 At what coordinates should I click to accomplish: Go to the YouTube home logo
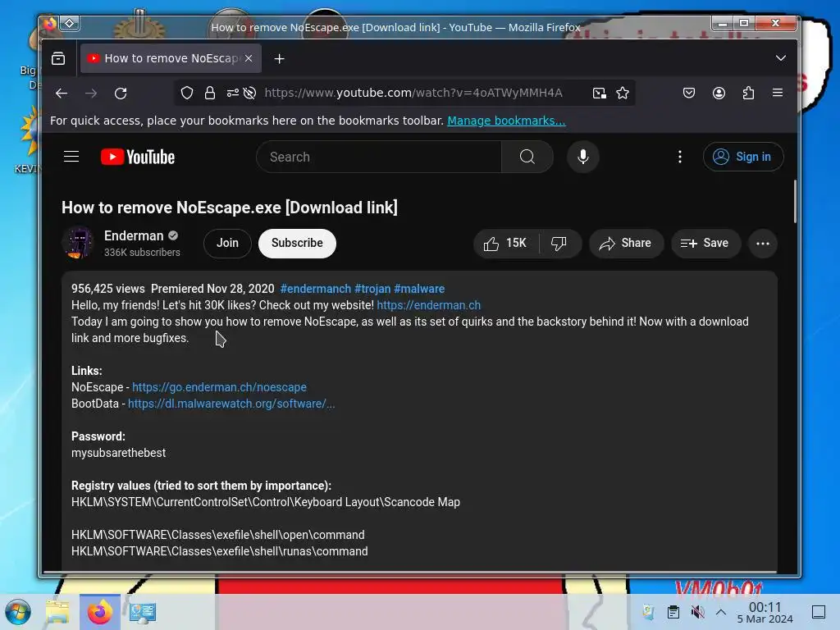(x=138, y=157)
